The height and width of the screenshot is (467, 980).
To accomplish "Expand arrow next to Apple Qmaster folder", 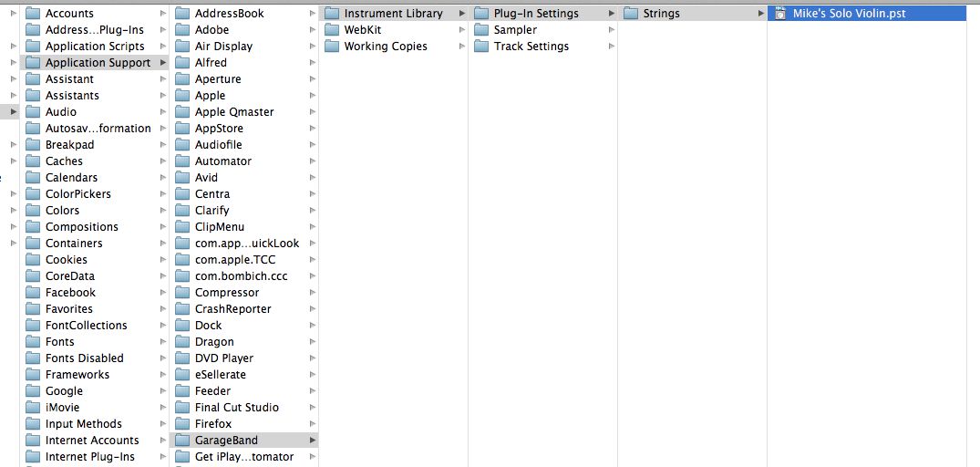I will tap(313, 112).
